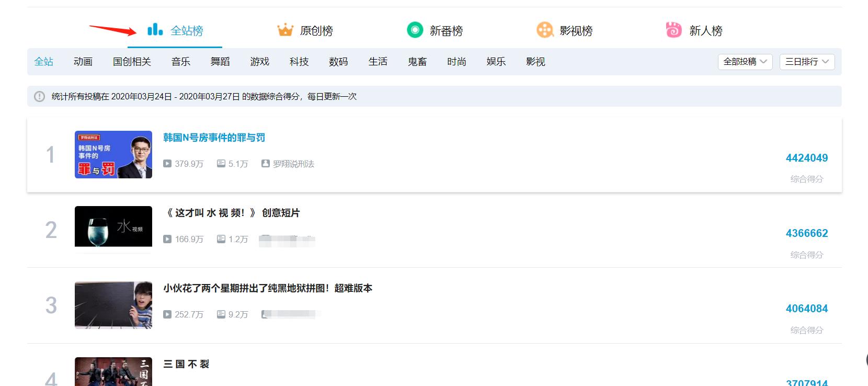The height and width of the screenshot is (386, 868).
Task: Select the 时尚 category
Action: (456, 62)
